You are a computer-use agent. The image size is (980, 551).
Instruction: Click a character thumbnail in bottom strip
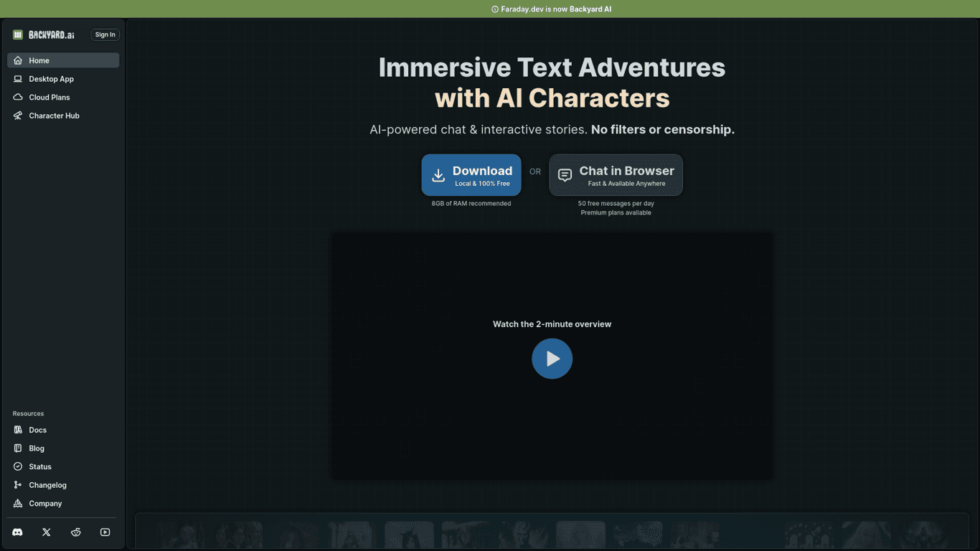tap(409, 535)
